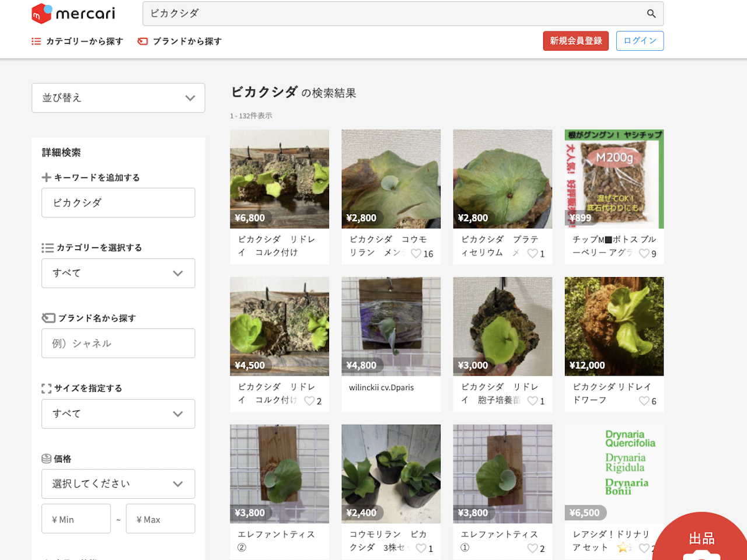This screenshot has height=560, width=747.
Task: Click the エレファントティス ② title text
Action: [x=276, y=541]
